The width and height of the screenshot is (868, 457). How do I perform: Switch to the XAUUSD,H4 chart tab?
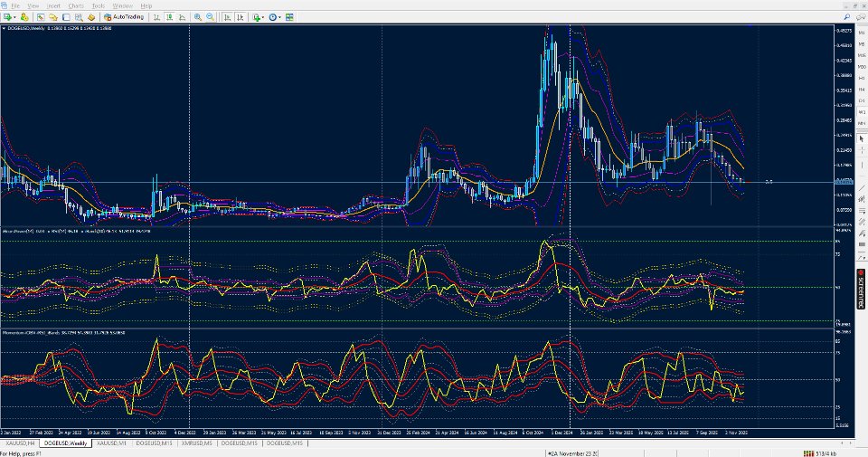point(19,443)
